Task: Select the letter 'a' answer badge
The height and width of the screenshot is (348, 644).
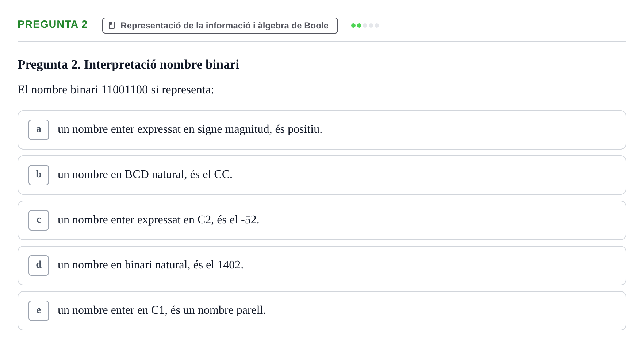Action: (x=39, y=130)
